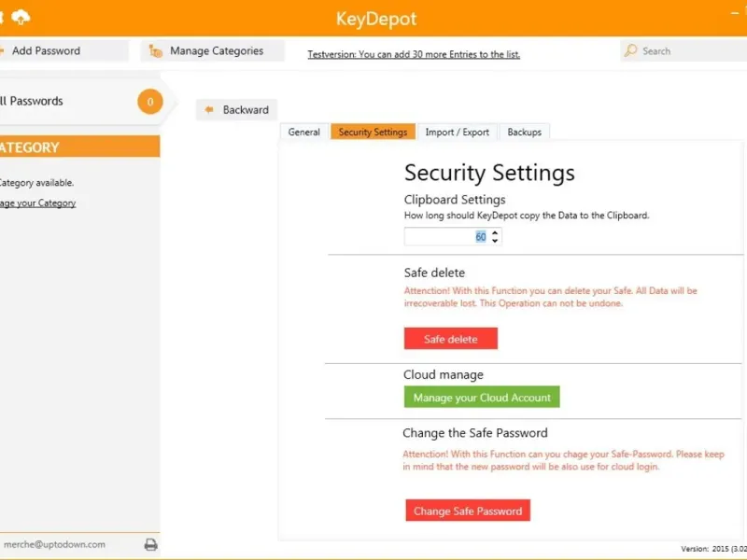747x560 pixels.
Task: Click the orange Backward arrow icon
Action: click(x=209, y=110)
